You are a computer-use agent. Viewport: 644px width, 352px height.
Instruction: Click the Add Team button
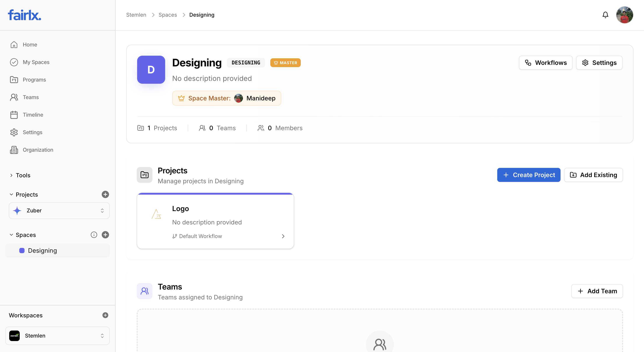click(x=597, y=291)
